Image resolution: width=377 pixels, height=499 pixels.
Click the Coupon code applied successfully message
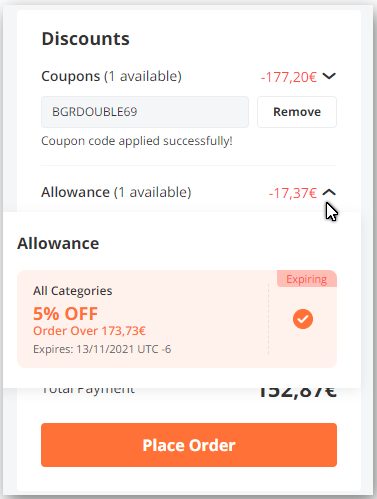[x=137, y=141]
